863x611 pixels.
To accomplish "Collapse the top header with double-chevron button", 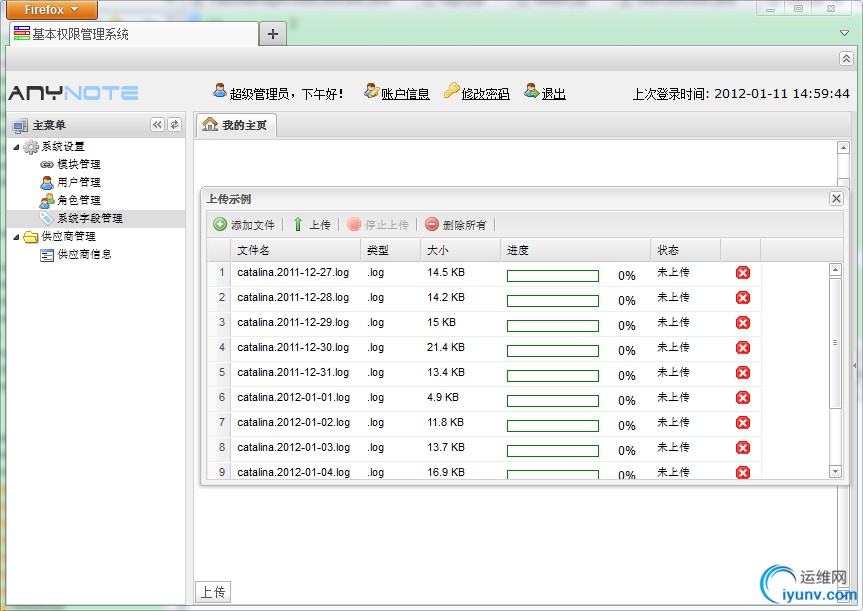I will pos(846,58).
